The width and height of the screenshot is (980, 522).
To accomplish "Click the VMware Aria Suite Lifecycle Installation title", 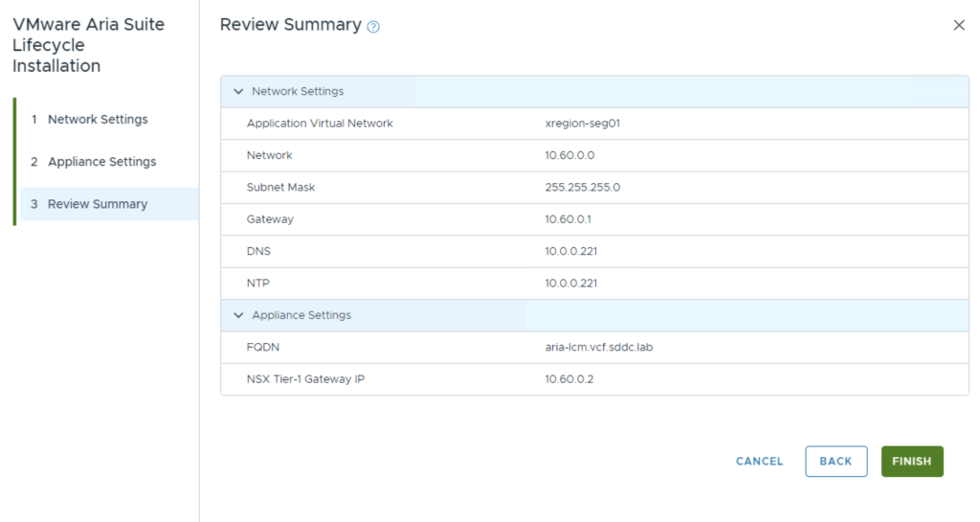I will 88,45.
